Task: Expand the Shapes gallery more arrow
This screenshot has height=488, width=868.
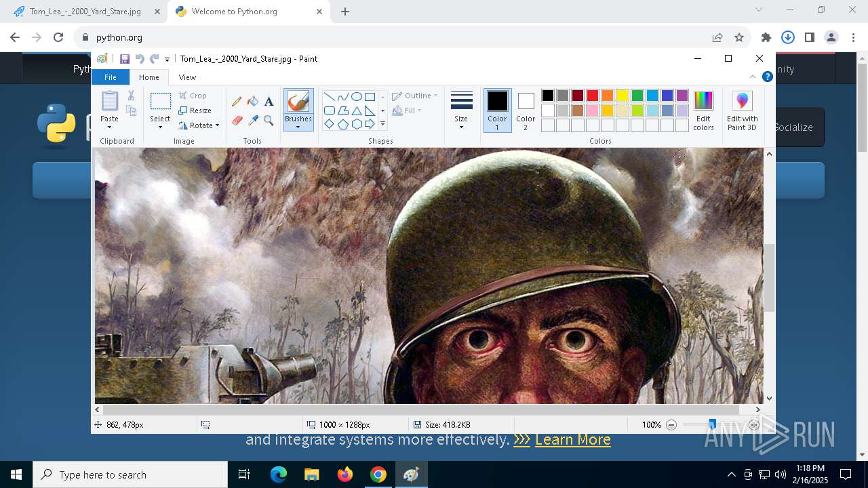Action: (x=382, y=124)
